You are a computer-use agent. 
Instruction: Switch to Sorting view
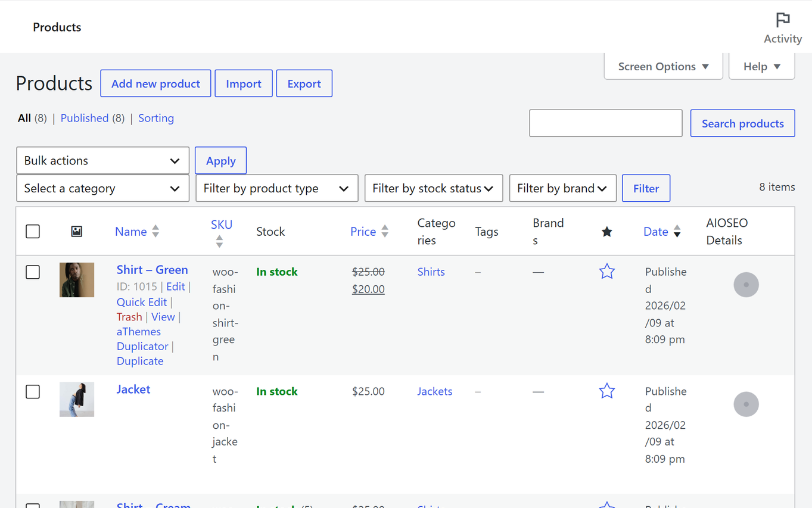[x=156, y=118]
